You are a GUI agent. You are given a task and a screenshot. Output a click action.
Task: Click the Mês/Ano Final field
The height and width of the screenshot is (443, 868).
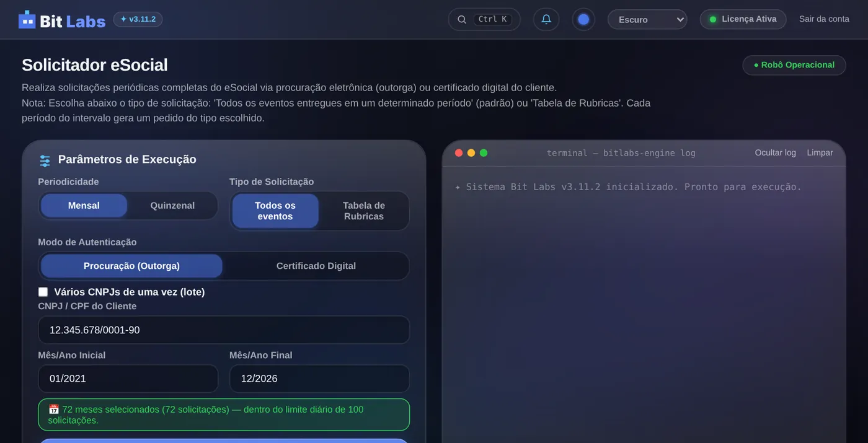pyautogui.click(x=319, y=379)
